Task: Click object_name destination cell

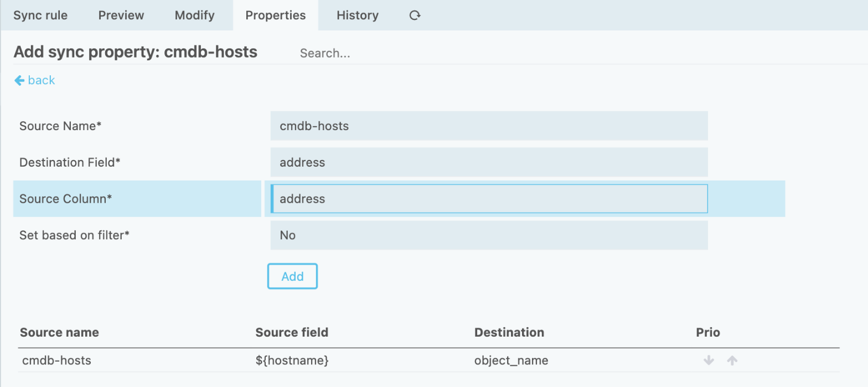Action: click(x=512, y=360)
